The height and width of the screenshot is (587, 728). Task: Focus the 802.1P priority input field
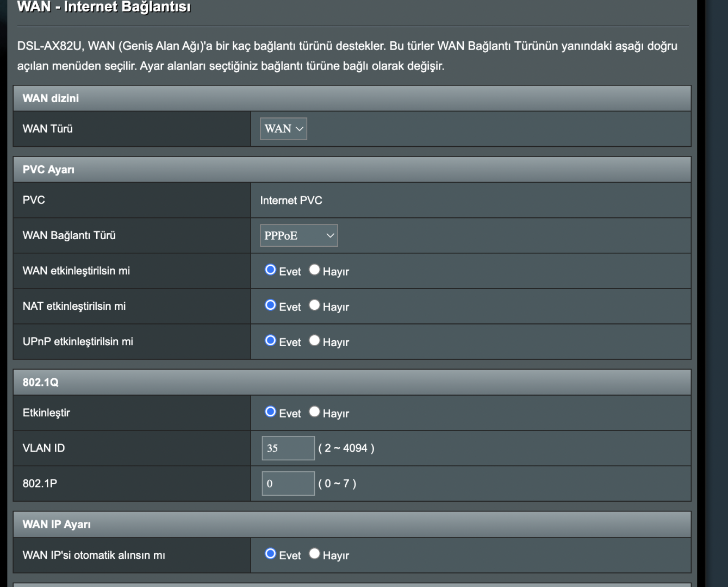pos(288,483)
